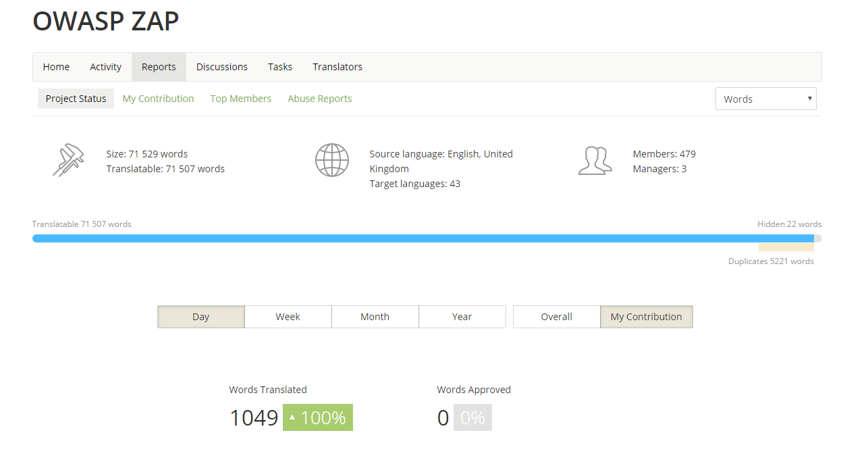Click the globe languages icon

point(332,161)
